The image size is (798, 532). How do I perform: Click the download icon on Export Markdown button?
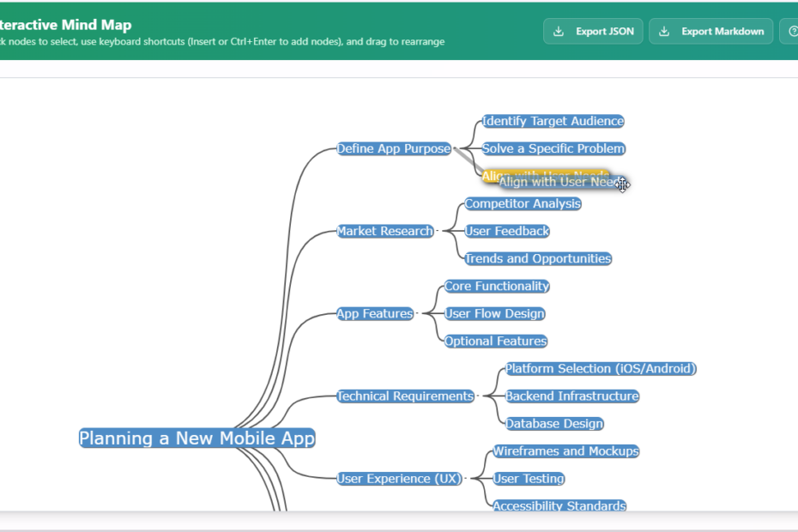(663, 30)
